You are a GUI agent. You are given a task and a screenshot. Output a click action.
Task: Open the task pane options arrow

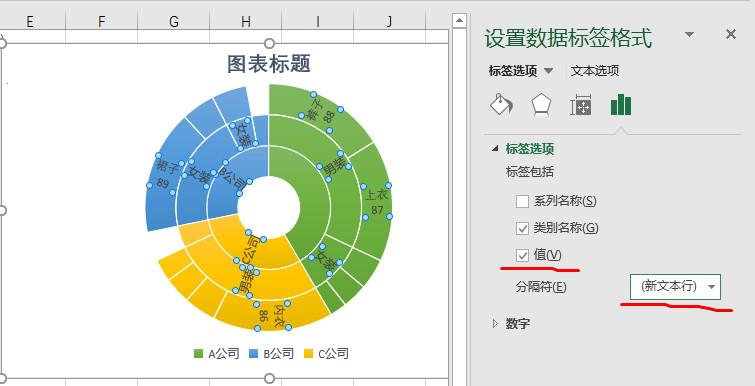click(690, 35)
